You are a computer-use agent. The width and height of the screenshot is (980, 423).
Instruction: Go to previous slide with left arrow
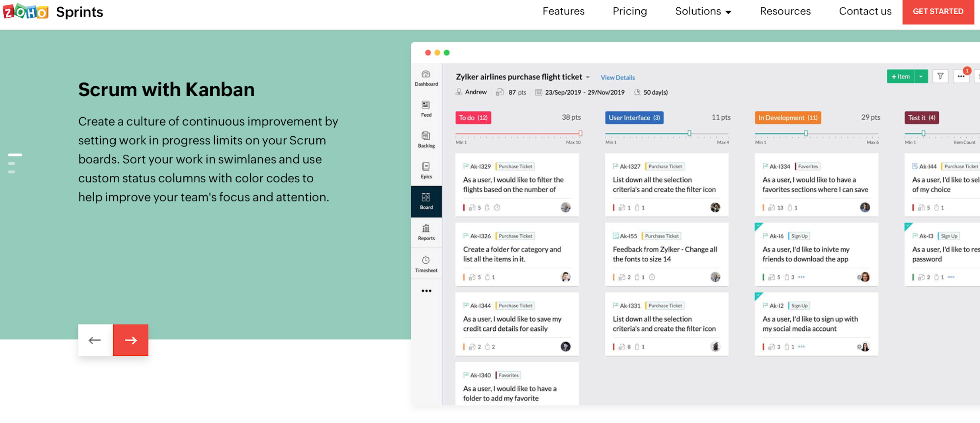tap(95, 340)
